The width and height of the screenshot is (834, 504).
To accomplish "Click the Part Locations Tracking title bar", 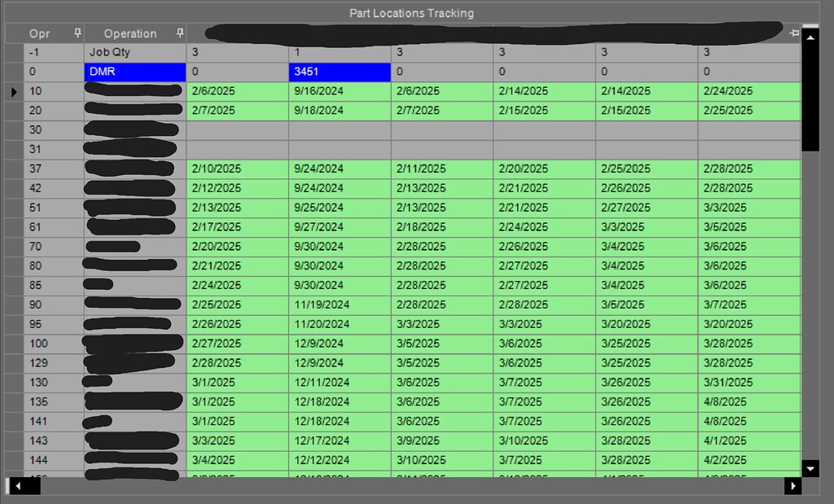I will pos(411,13).
